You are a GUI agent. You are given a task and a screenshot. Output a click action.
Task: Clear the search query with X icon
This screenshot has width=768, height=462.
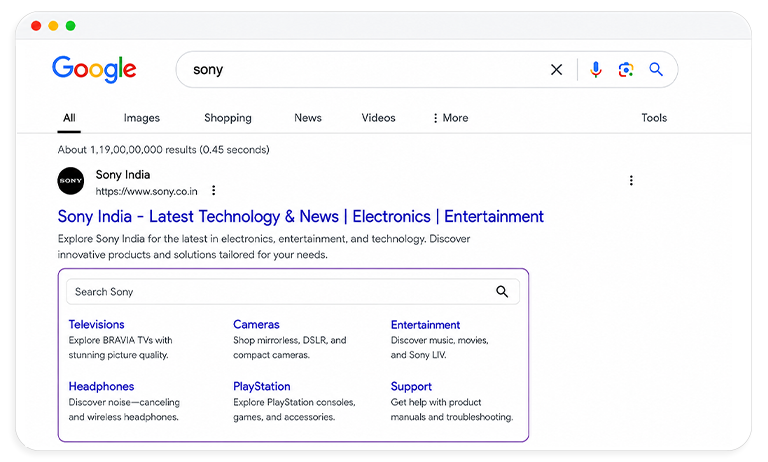[x=556, y=70]
